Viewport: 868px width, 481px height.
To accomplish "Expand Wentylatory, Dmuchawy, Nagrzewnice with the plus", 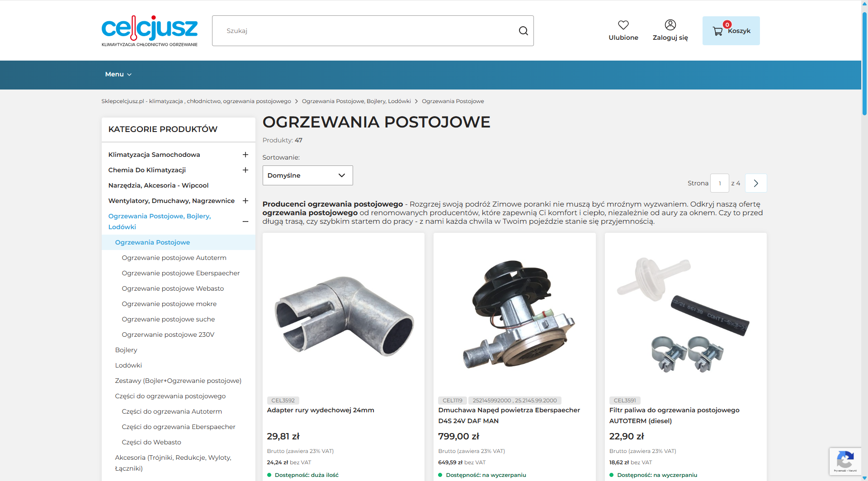I will tap(245, 201).
